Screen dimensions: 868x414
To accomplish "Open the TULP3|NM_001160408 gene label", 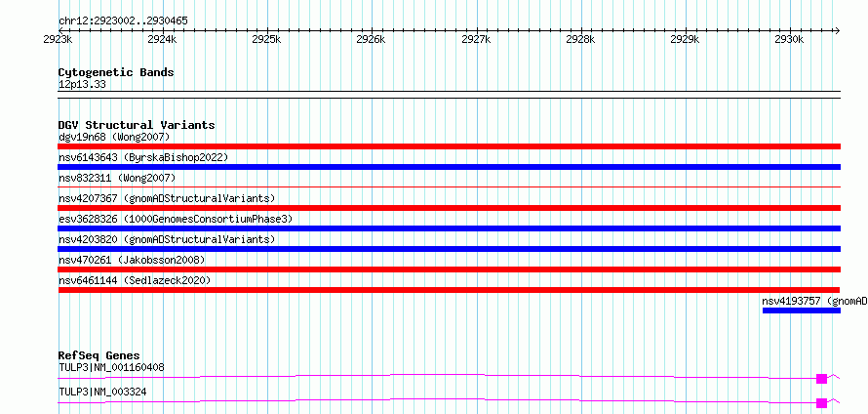I will point(111,367).
